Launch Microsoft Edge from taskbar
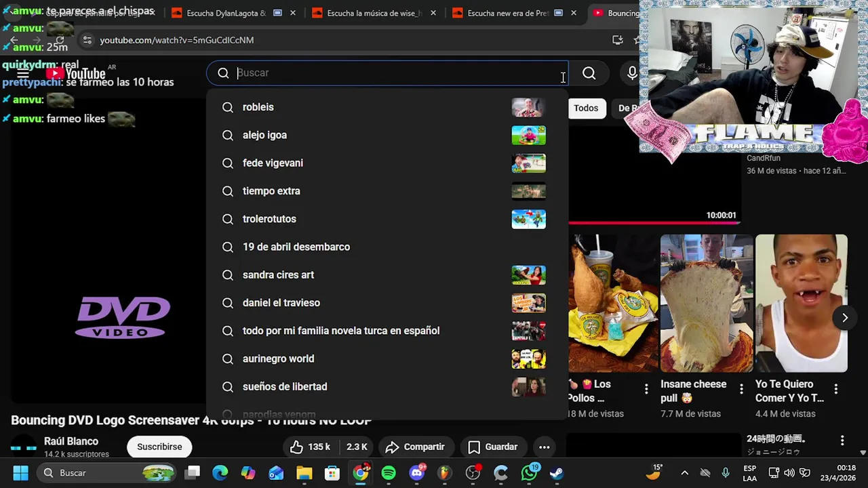 (x=220, y=472)
